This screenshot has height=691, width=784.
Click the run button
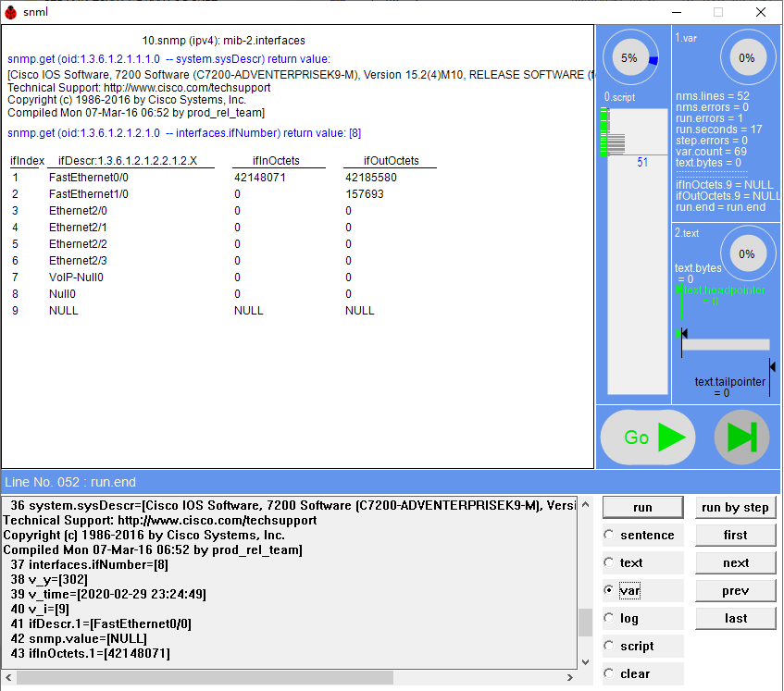click(x=642, y=507)
